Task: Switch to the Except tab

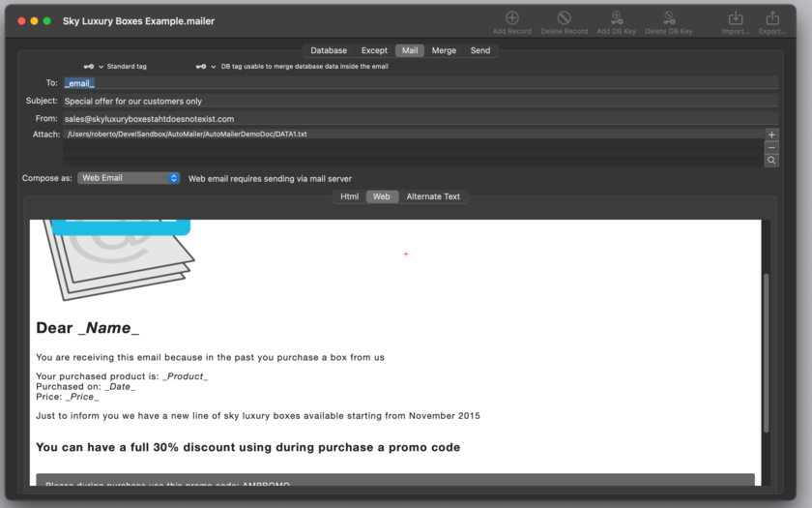Action: [x=374, y=50]
